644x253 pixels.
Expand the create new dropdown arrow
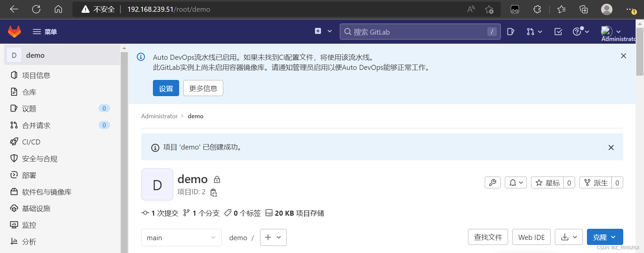pyautogui.click(x=330, y=31)
